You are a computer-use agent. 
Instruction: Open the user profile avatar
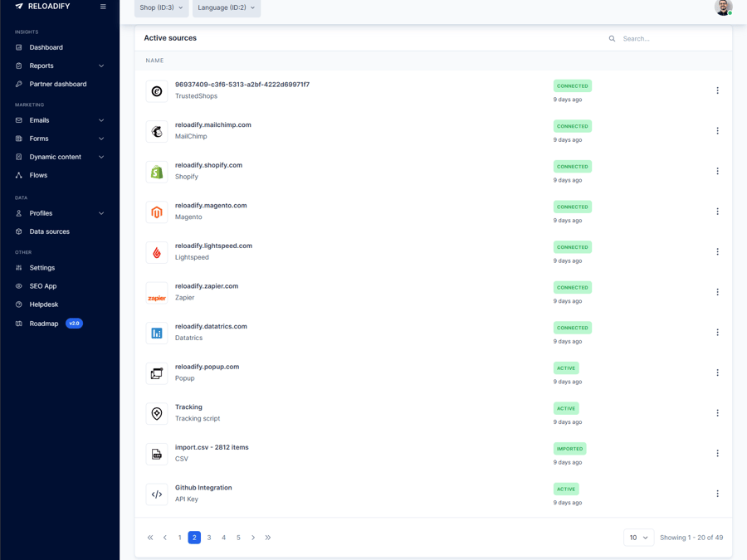pos(721,8)
